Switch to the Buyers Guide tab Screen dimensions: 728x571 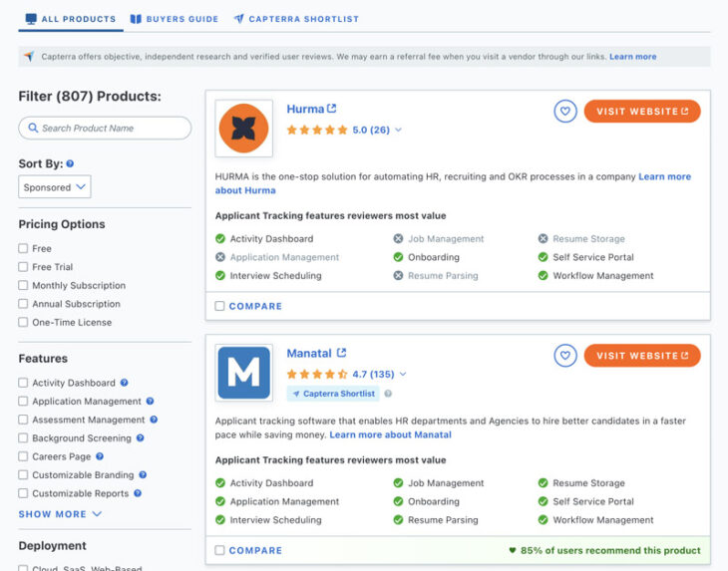click(x=174, y=19)
